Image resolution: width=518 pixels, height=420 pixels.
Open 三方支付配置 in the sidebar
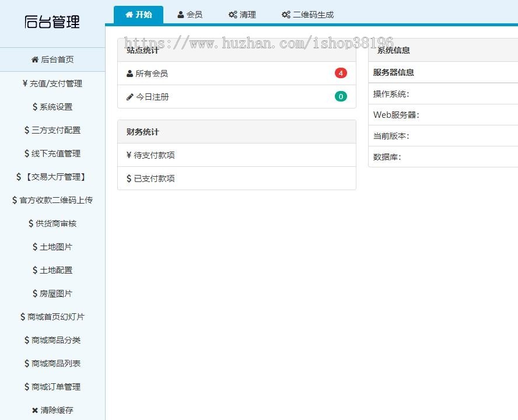click(56, 130)
